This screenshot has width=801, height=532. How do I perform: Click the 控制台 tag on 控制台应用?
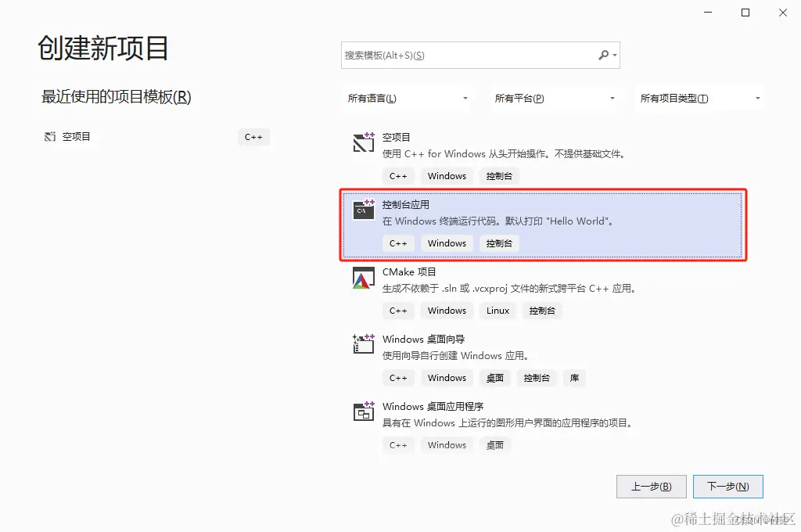pos(499,243)
